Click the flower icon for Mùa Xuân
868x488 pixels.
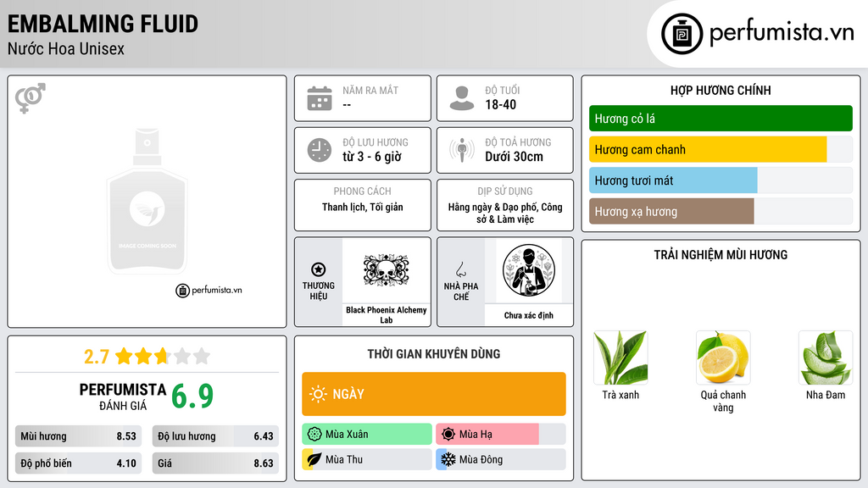314,434
